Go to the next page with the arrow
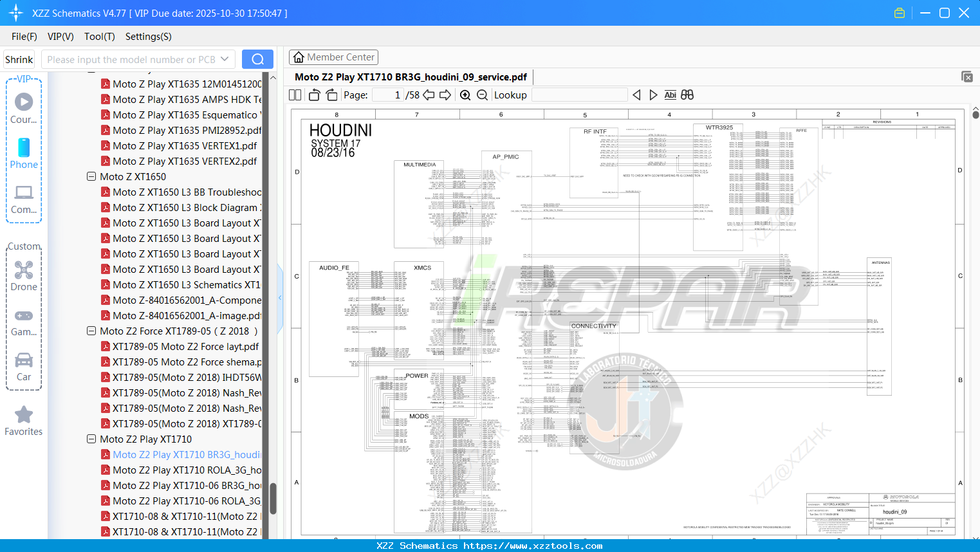This screenshot has height=552, width=980. (x=445, y=95)
